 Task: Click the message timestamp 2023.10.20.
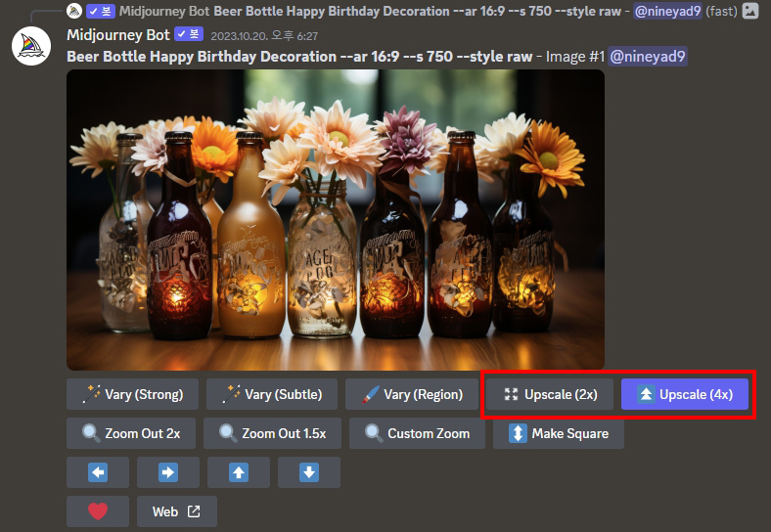pos(264,36)
